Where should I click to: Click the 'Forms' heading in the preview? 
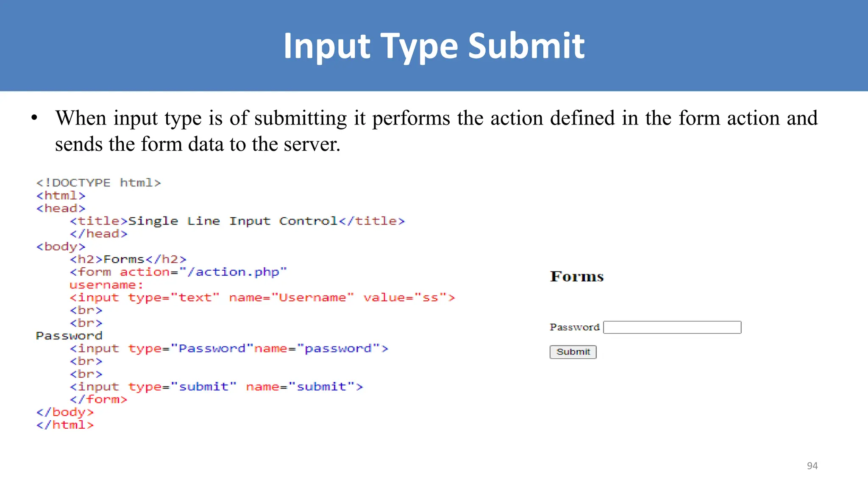click(577, 277)
